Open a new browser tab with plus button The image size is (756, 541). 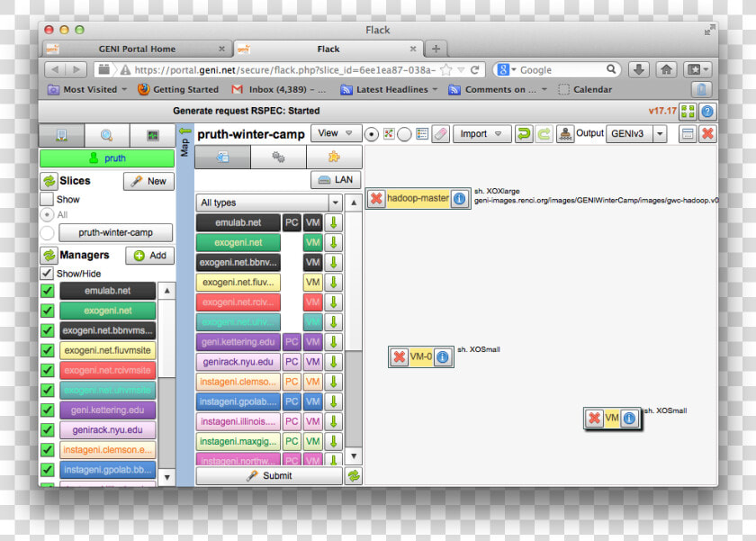(x=436, y=49)
